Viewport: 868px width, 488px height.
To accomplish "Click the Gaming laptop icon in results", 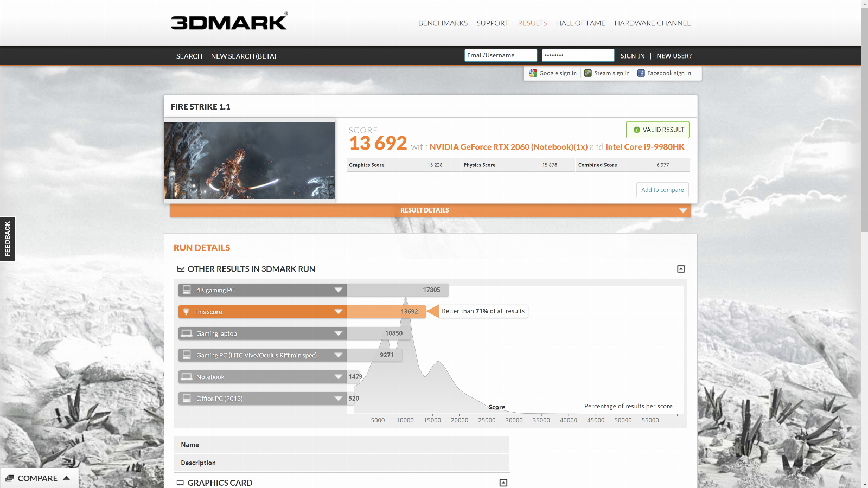I will tap(187, 333).
